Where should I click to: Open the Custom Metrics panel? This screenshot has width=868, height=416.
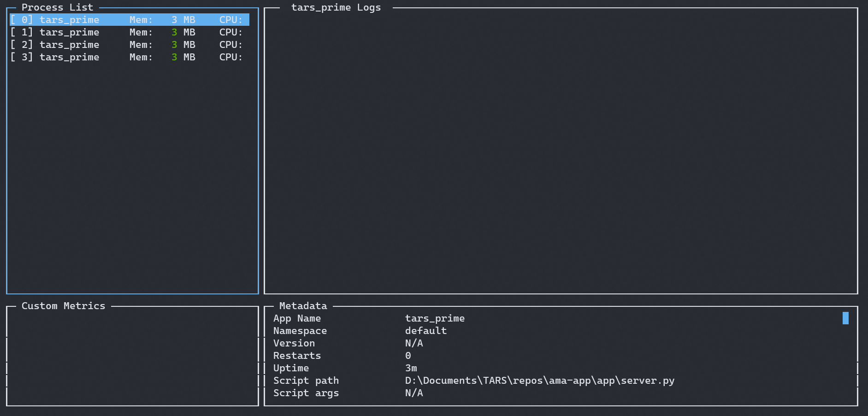click(63, 305)
